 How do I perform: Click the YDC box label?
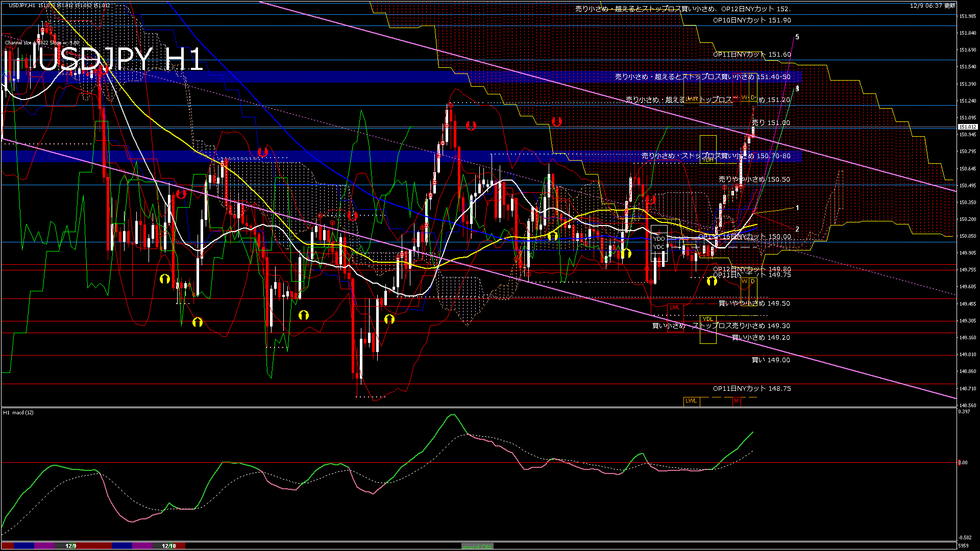(659, 247)
